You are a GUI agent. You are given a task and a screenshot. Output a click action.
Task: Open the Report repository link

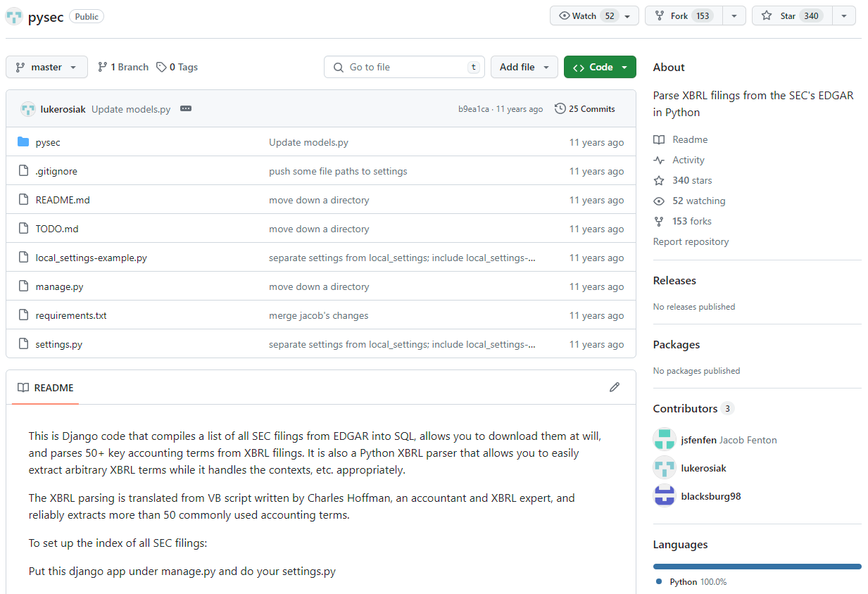691,241
